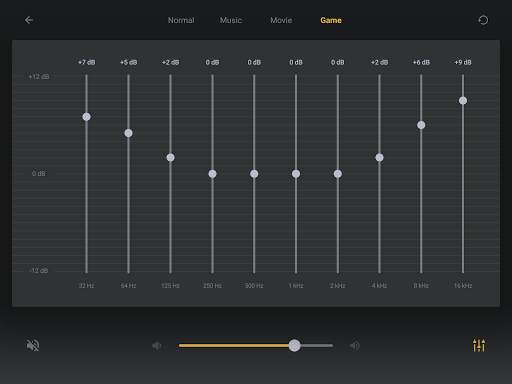Click the 125 Hz band slider knob
This screenshot has height=384, width=512.
pos(170,157)
